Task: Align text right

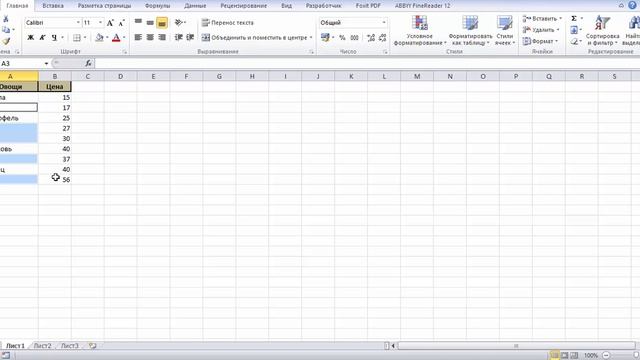Action: [162, 38]
